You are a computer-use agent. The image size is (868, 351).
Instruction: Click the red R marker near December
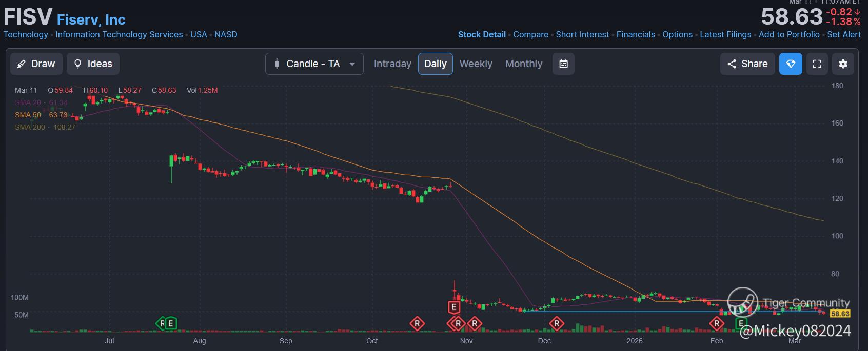click(x=557, y=323)
